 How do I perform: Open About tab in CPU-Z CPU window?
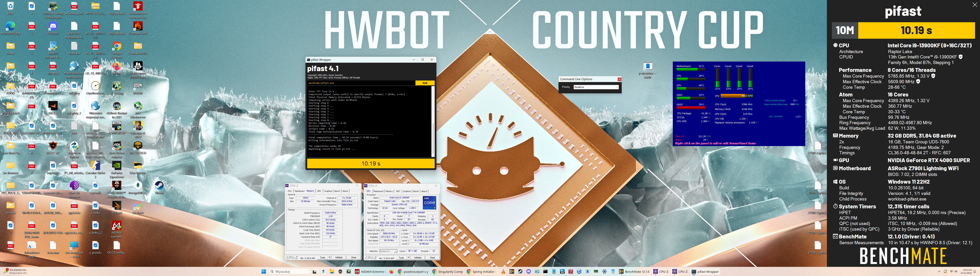pos(424,191)
